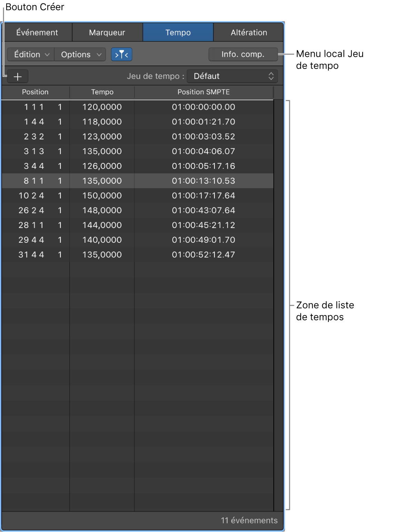The image size is (406, 532).
Task: Click the 11 événements status text
Action: point(249,520)
